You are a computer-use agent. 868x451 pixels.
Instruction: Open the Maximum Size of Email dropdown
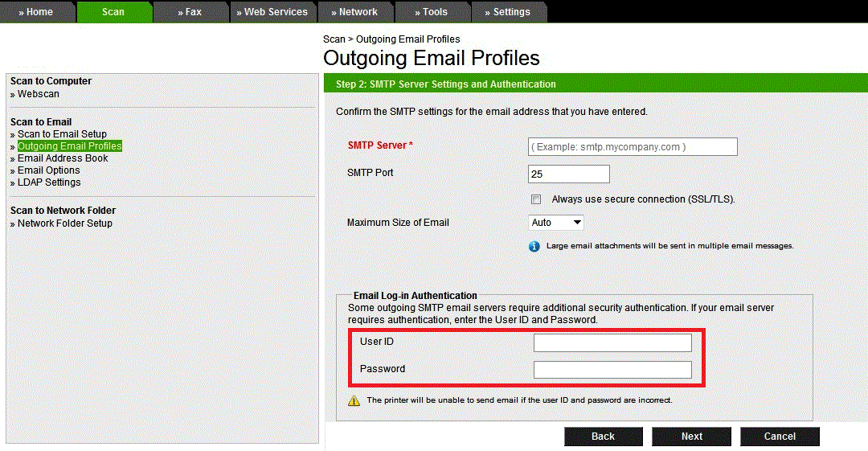(x=556, y=223)
